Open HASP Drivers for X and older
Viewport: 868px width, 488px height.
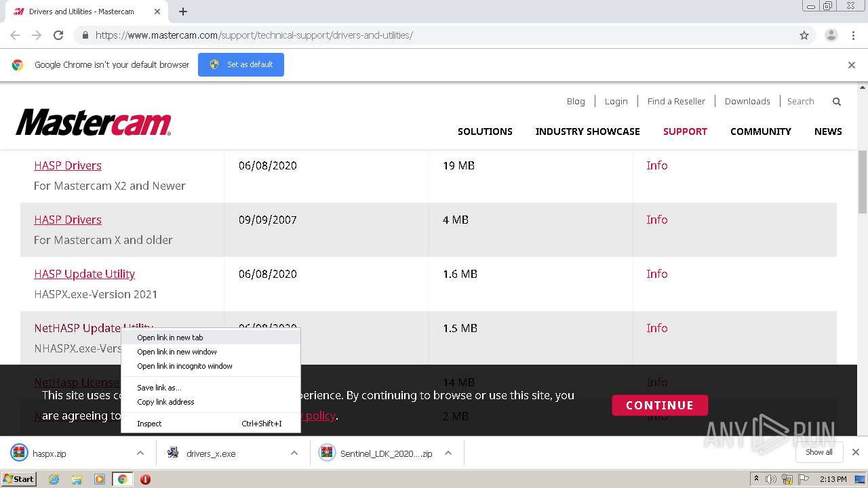(68, 220)
